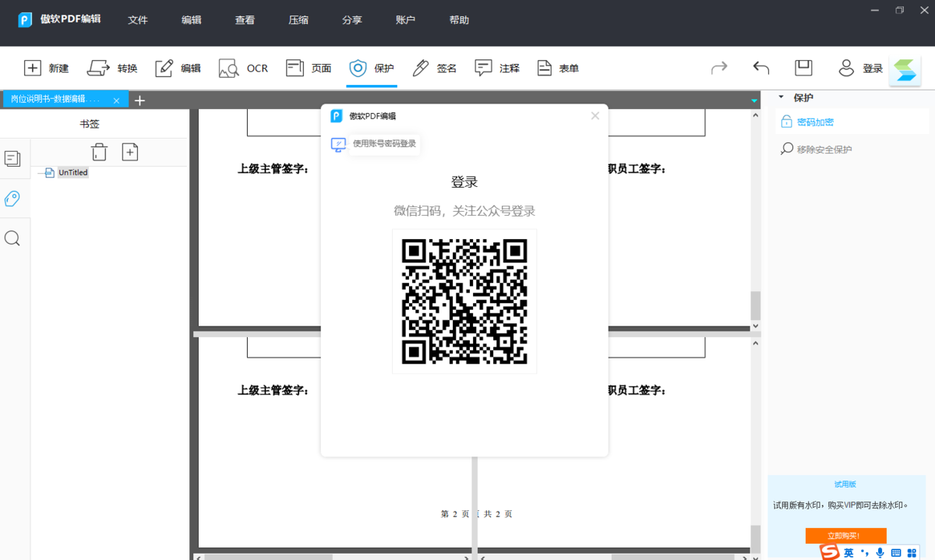Click the Sogou input method S icon
The width and height of the screenshot is (935, 560).
(x=830, y=552)
